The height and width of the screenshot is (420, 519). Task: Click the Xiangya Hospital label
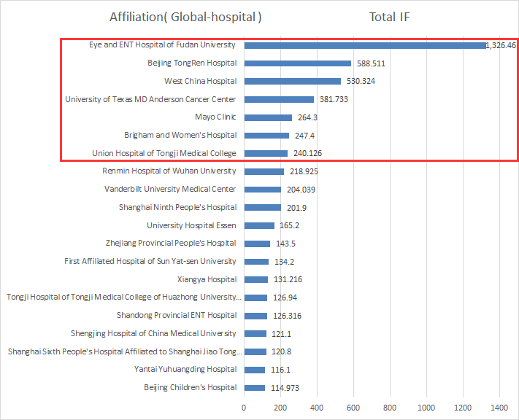[x=207, y=279]
